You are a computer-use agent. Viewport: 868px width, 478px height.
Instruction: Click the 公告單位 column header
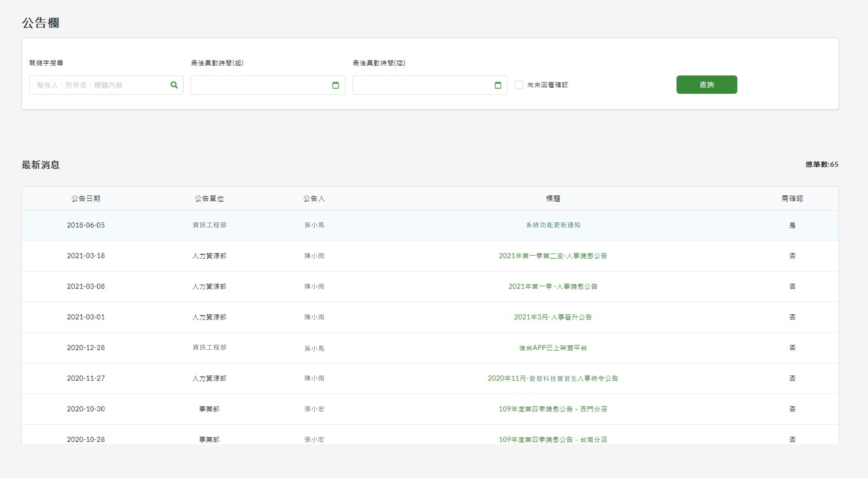[x=209, y=199]
